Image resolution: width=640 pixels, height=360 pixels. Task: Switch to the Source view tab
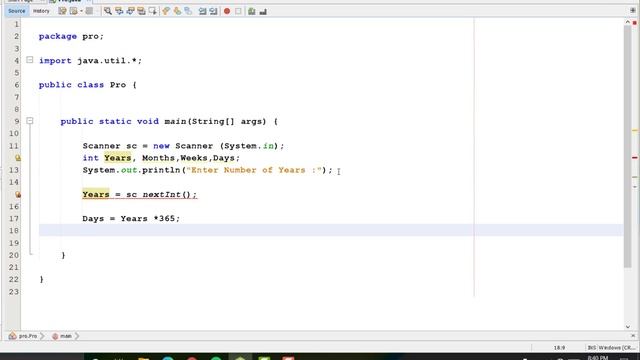[x=17, y=11]
